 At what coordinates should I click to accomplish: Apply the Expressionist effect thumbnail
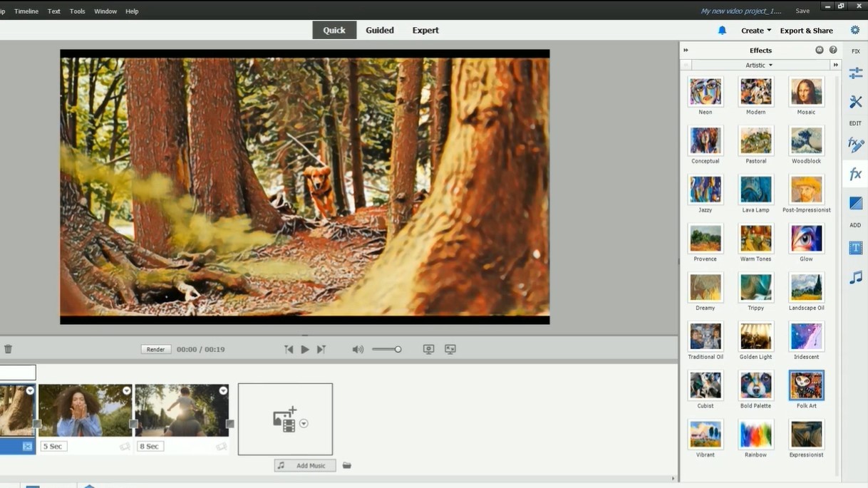click(x=806, y=435)
